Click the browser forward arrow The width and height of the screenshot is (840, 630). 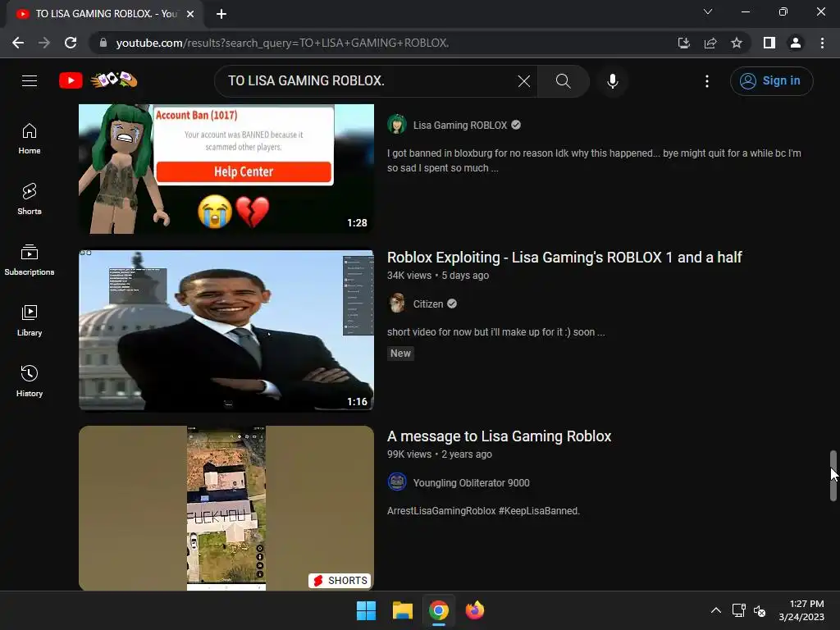44,43
